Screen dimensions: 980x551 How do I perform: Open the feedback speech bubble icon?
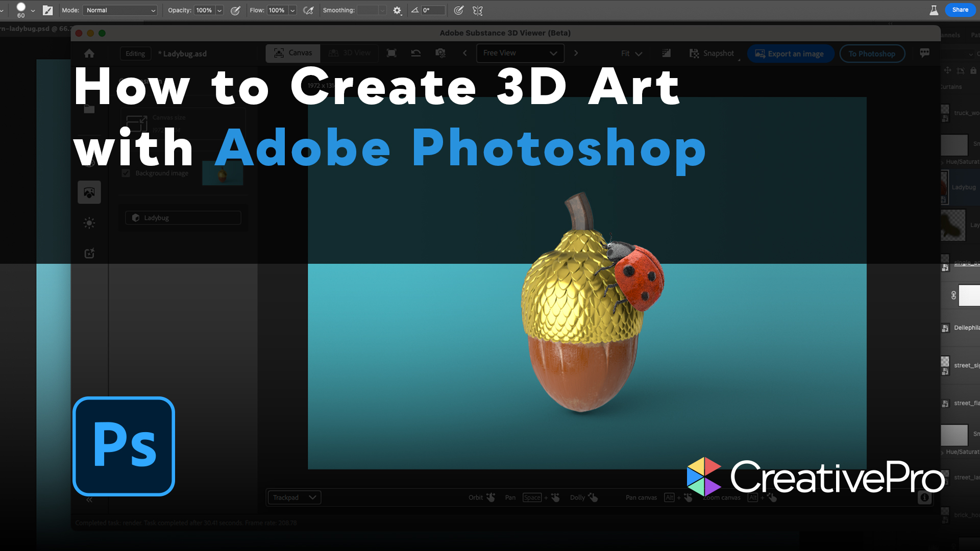(924, 53)
